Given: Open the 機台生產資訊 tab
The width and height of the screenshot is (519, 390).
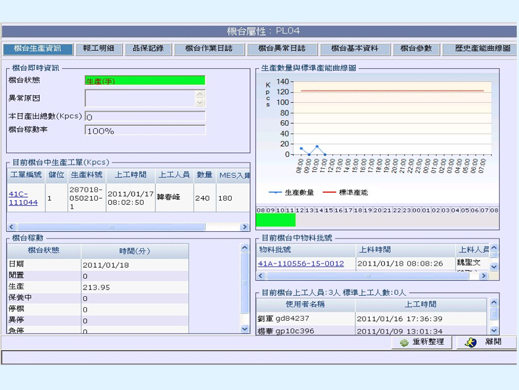Looking at the screenshot, I should click(38, 49).
